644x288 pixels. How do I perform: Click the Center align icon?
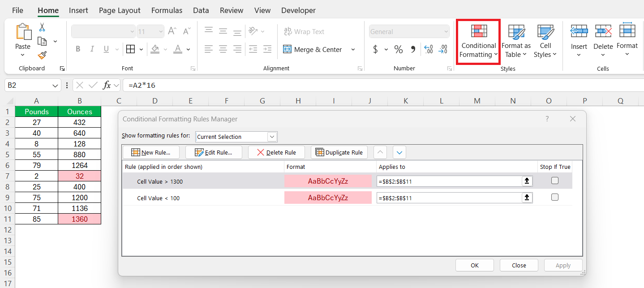223,49
